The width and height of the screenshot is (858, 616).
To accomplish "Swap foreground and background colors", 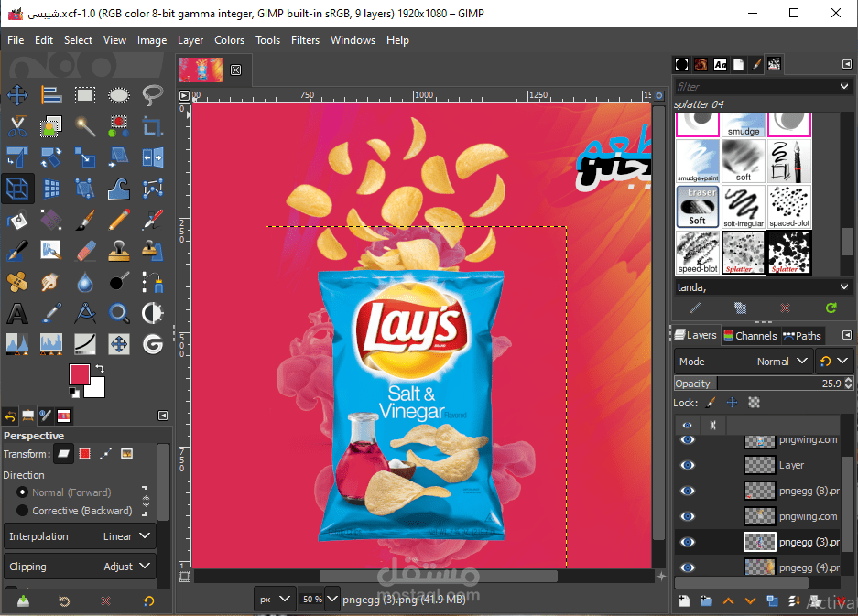I will pos(100,369).
